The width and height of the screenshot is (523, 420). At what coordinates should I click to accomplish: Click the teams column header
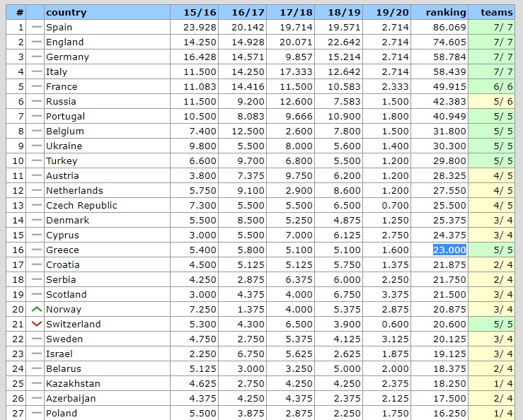[496, 12]
